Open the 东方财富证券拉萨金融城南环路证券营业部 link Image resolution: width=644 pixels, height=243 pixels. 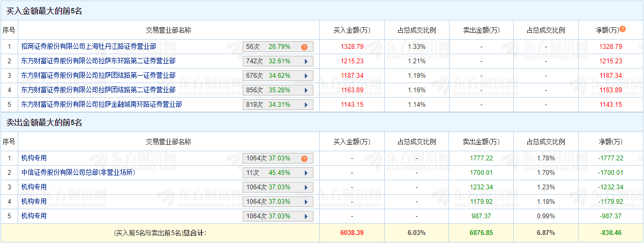tap(101, 105)
